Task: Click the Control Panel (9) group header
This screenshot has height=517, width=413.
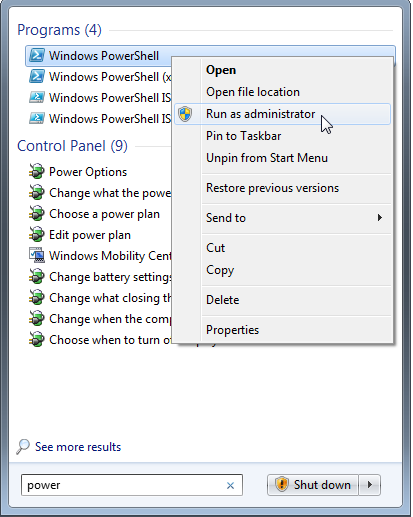Action: tap(72, 146)
